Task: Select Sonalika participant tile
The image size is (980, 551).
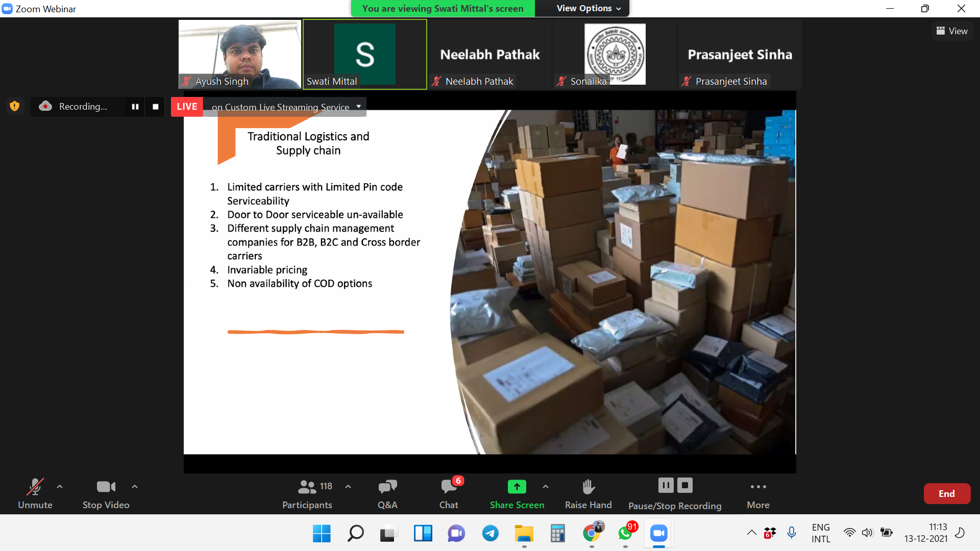Action: (x=615, y=55)
